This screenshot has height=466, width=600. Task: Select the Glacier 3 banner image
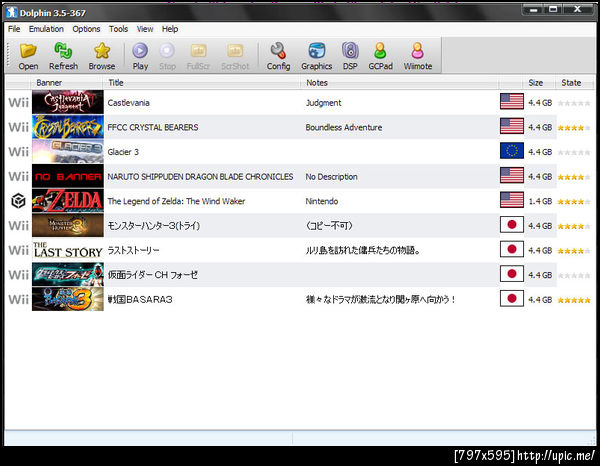point(68,151)
